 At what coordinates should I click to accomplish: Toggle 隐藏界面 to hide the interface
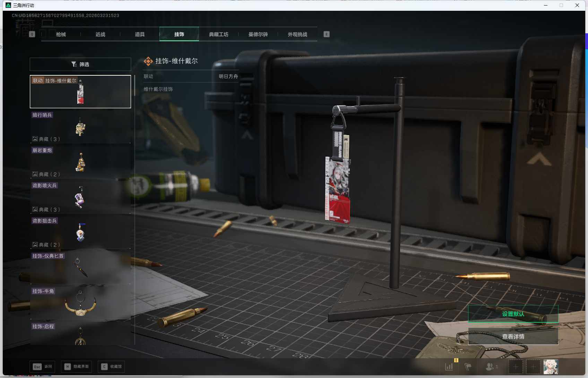(x=76, y=367)
